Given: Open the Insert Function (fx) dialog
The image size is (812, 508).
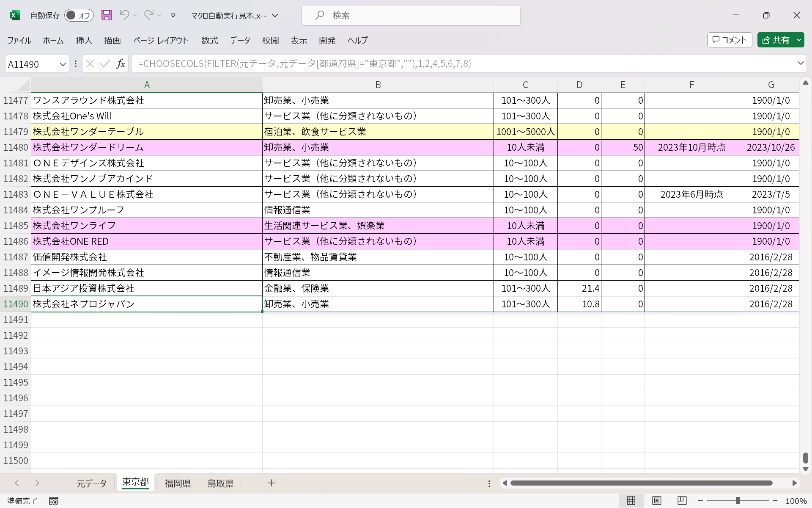Looking at the screenshot, I should 121,63.
